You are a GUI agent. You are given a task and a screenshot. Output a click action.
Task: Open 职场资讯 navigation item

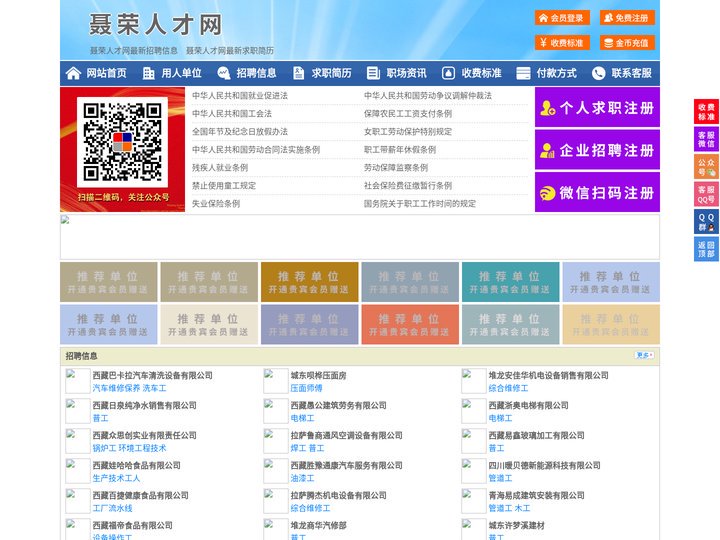tap(406, 73)
